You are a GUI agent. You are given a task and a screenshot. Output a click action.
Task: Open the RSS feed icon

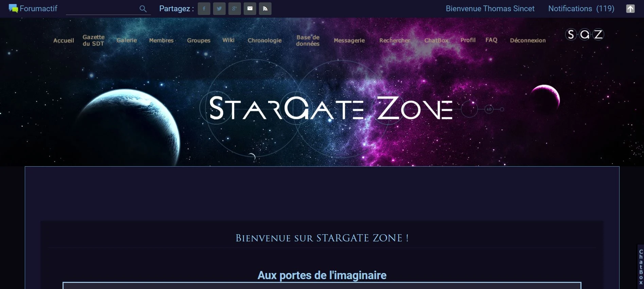265,8
